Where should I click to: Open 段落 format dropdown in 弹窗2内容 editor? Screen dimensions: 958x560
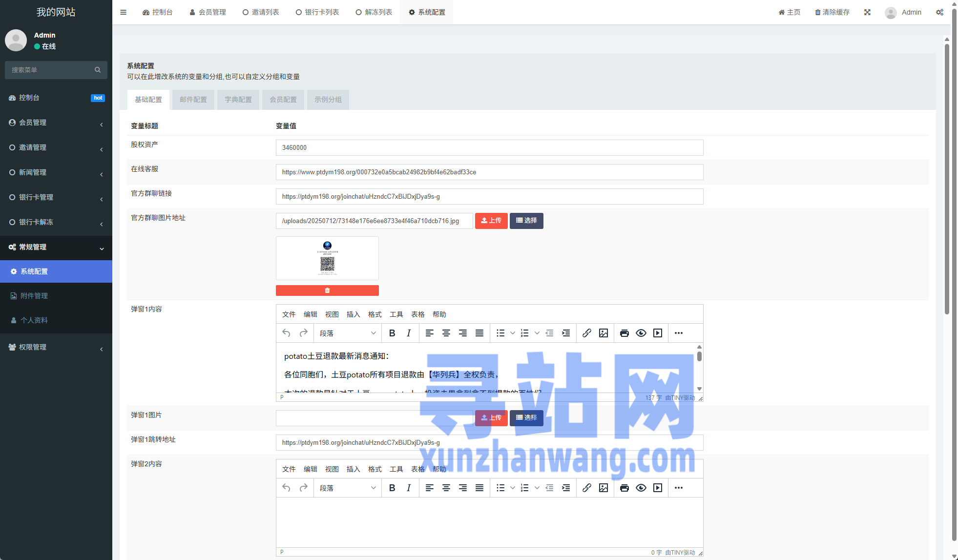click(x=348, y=488)
